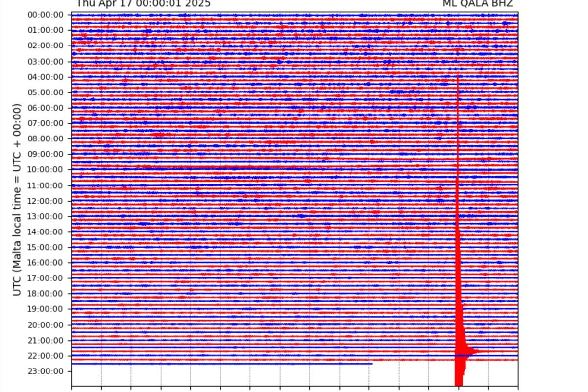Click the 23:00:00 time axis label
Screen dimensions: 588x392
[x=46, y=371]
